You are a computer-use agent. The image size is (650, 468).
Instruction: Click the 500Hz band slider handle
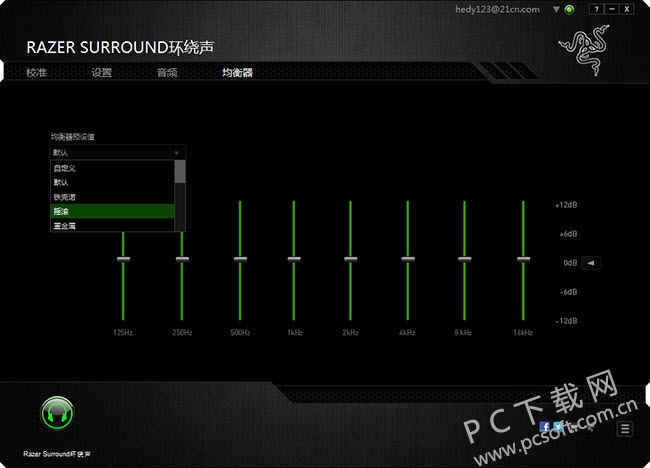tap(240, 259)
